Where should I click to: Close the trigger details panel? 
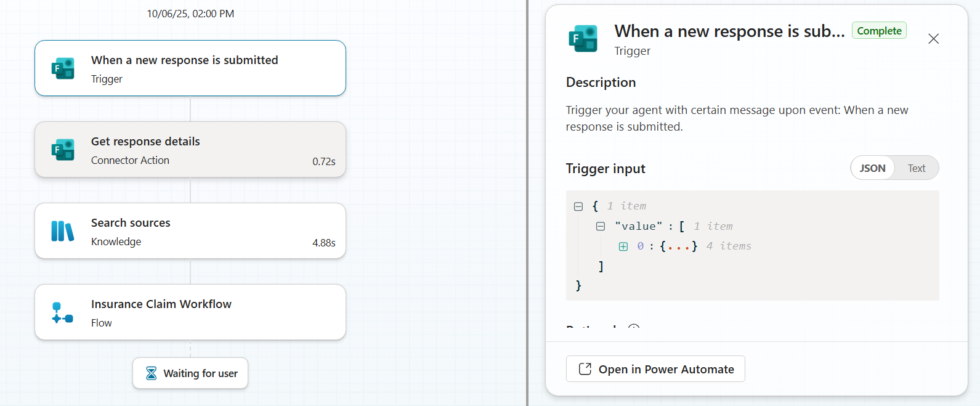pos(933,39)
